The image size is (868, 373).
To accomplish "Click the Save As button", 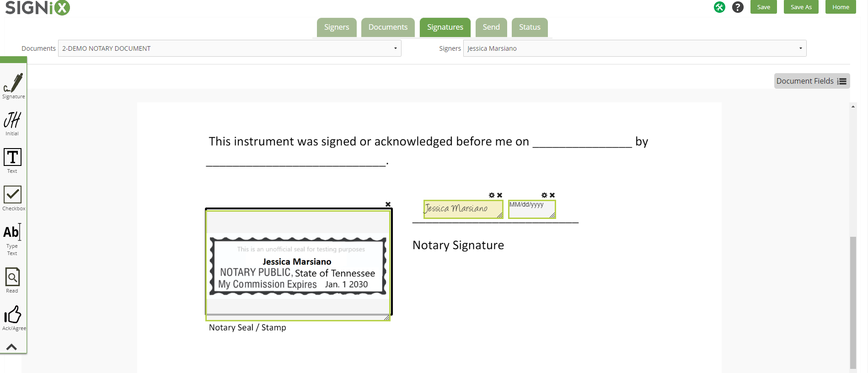I will coord(801,7).
